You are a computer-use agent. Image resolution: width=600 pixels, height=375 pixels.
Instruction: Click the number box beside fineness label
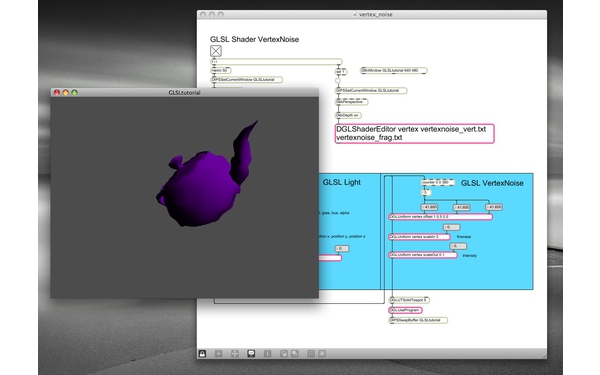(x=451, y=227)
